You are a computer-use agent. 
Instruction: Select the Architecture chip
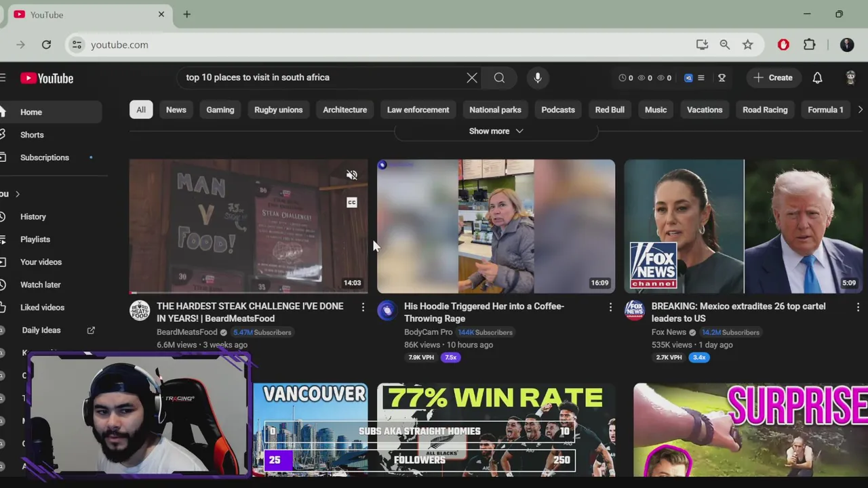click(x=344, y=110)
